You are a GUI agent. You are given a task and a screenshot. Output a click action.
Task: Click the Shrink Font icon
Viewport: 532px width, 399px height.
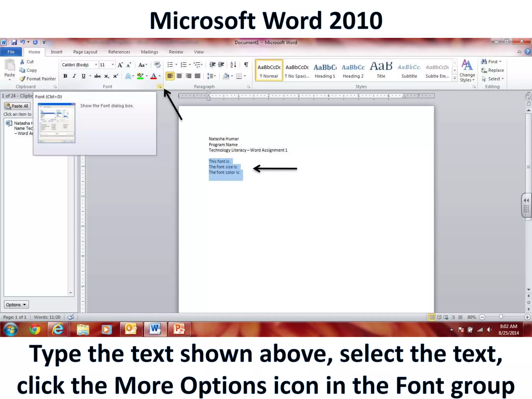point(129,65)
